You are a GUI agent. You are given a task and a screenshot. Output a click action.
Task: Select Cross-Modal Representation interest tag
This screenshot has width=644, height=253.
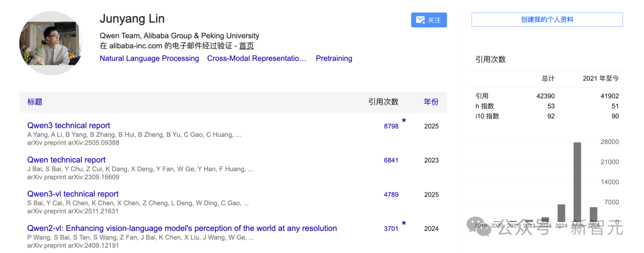click(x=256, y=58)
